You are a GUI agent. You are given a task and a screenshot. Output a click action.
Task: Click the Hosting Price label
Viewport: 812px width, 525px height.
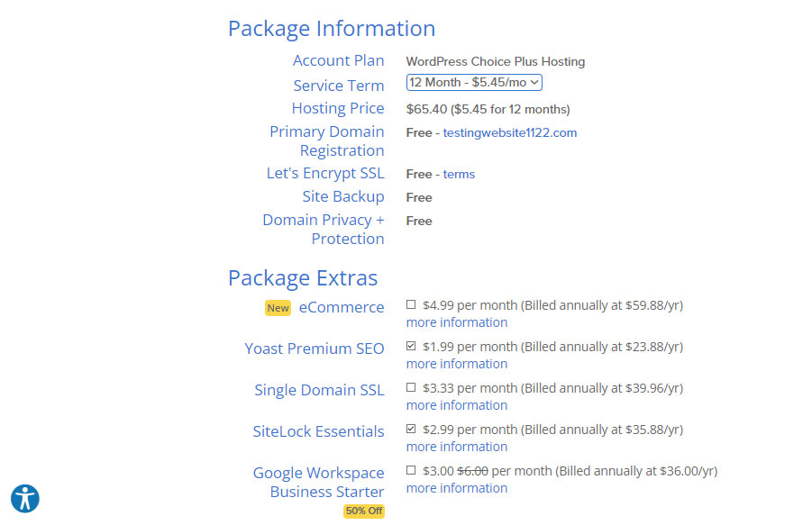coord(338,108)
